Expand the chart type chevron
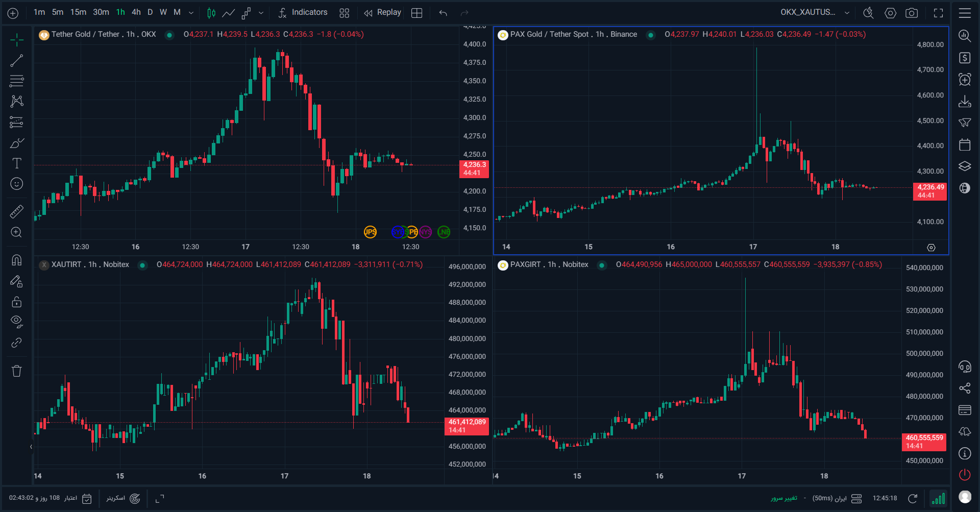The width and height of the screenshot is (980, 512). (261, 13)
